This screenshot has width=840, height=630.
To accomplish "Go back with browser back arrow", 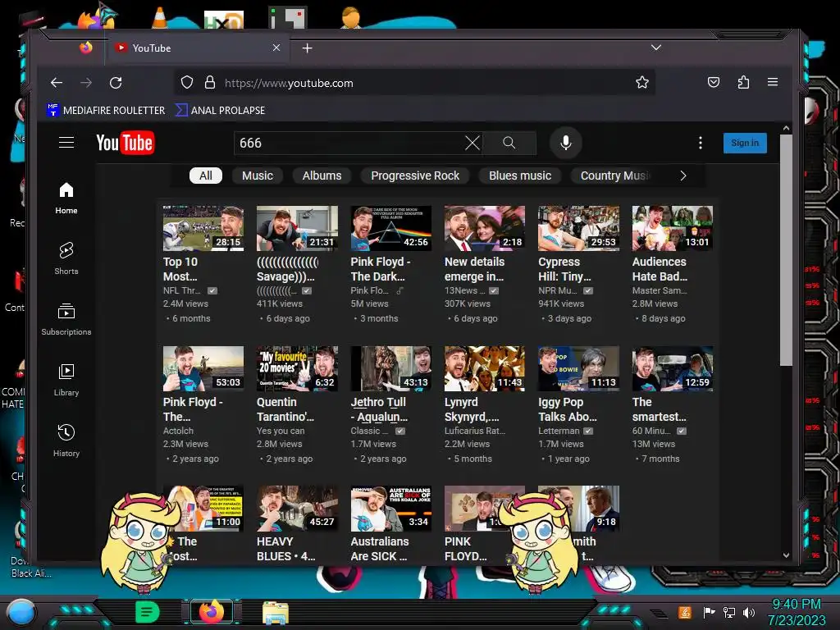I will (x=57, y=83).
